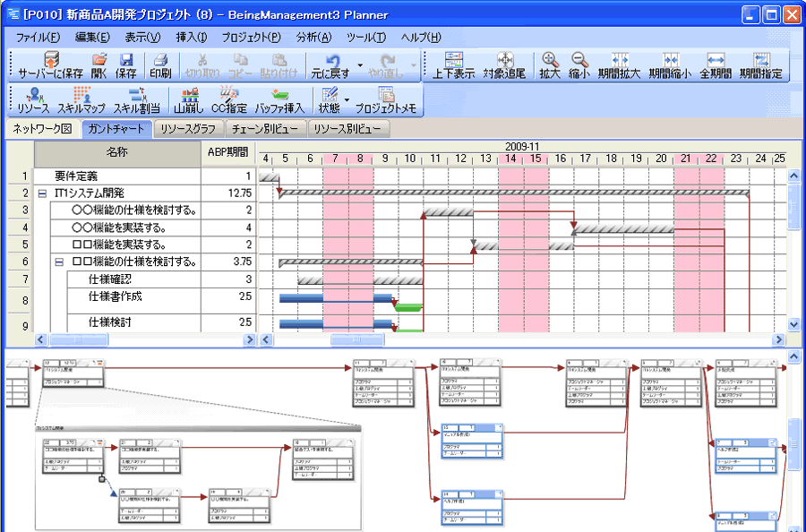This screenshot has height=532, width=806.
Task: Open the 編集 menu
Action: tap(92, 38)
